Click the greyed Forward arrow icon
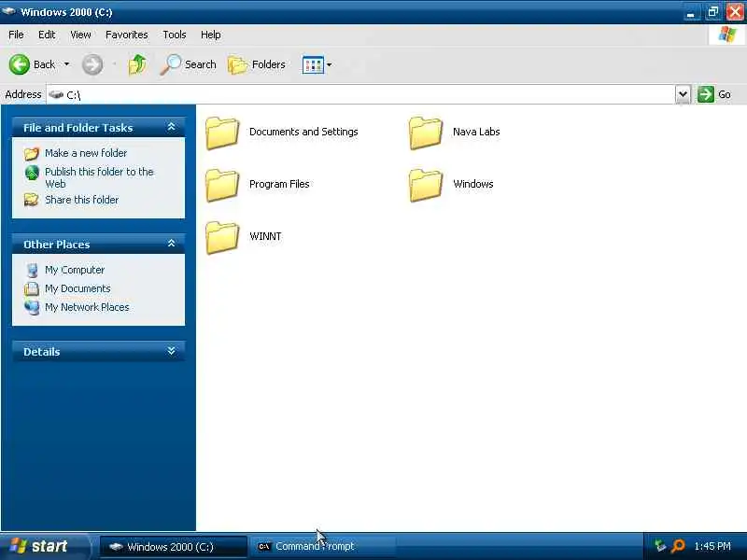 coord(92,64)
